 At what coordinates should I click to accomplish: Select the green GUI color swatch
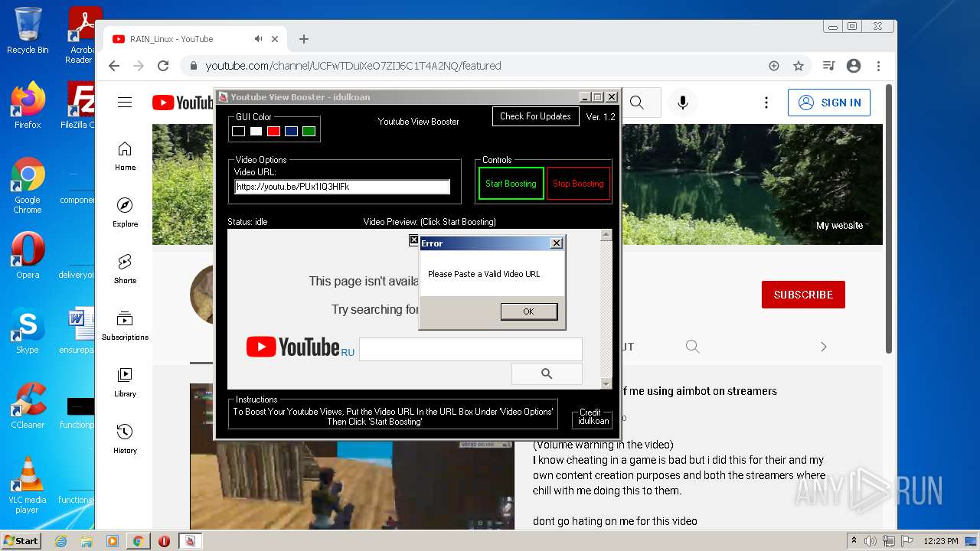309,132
